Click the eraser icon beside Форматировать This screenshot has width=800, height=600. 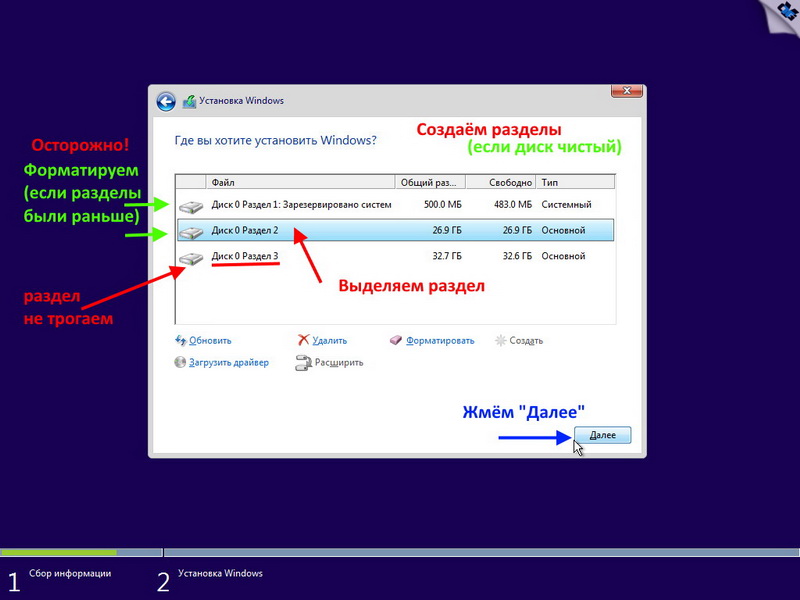[396, 340]
